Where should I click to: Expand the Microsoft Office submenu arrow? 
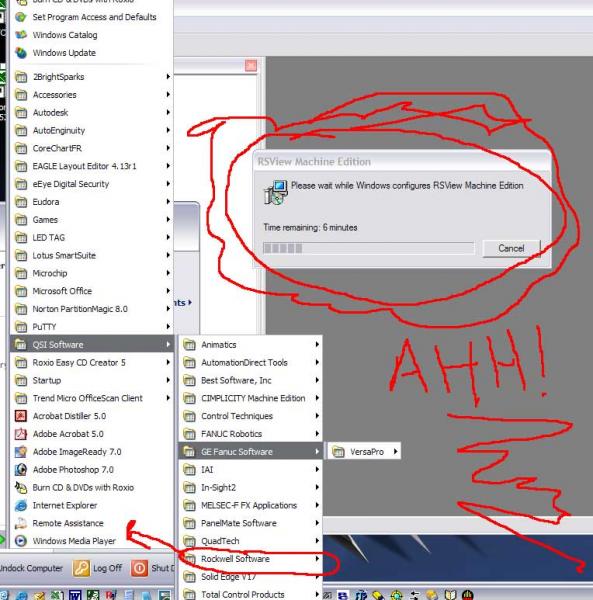click(168, 291)
